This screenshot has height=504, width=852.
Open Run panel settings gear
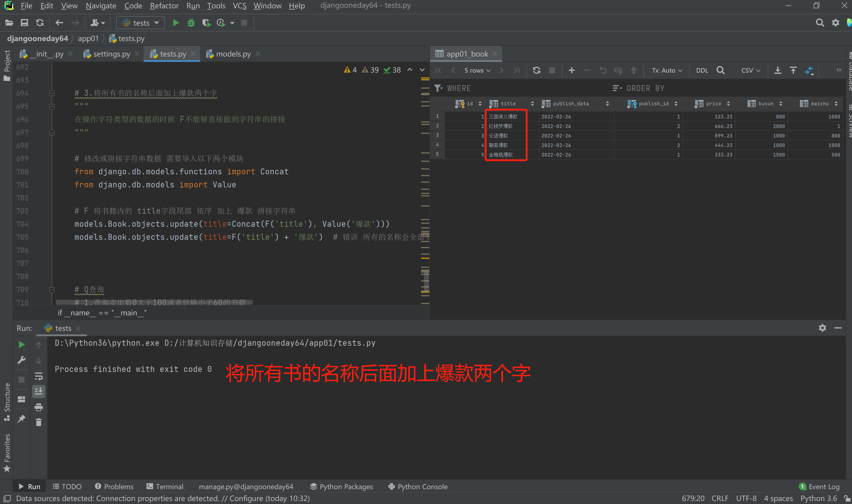(x=823, y=328)
